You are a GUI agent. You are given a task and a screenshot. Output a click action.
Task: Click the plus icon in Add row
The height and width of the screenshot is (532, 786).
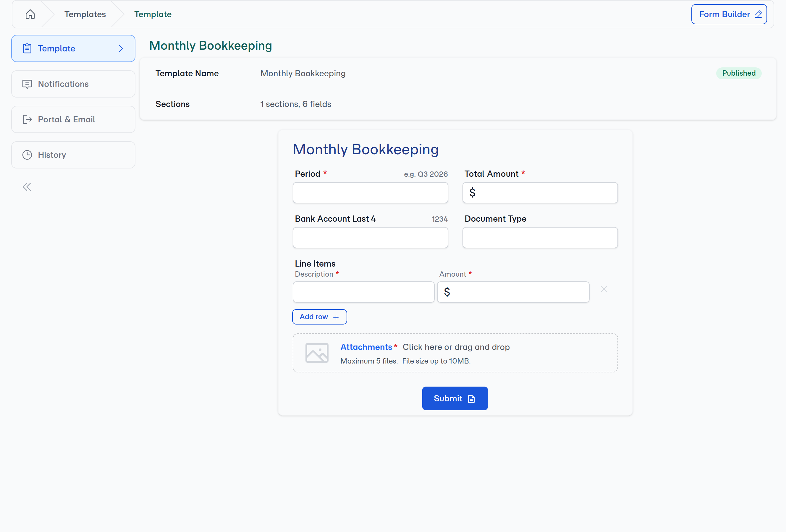pos(336,317)
